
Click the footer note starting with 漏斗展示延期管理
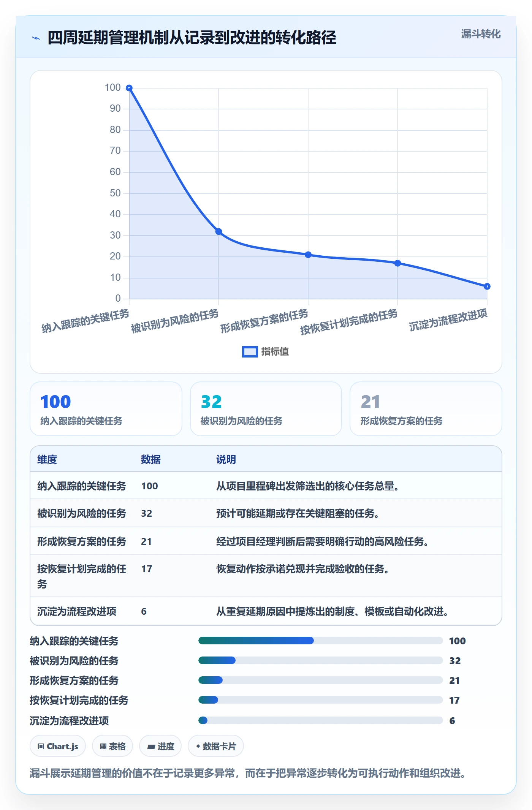248,773
